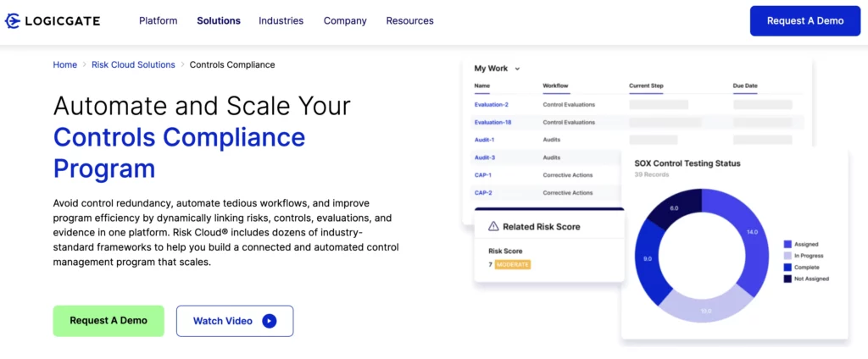Click the Complete legend color swatch

pyautogui.click(x=787, y=268)
